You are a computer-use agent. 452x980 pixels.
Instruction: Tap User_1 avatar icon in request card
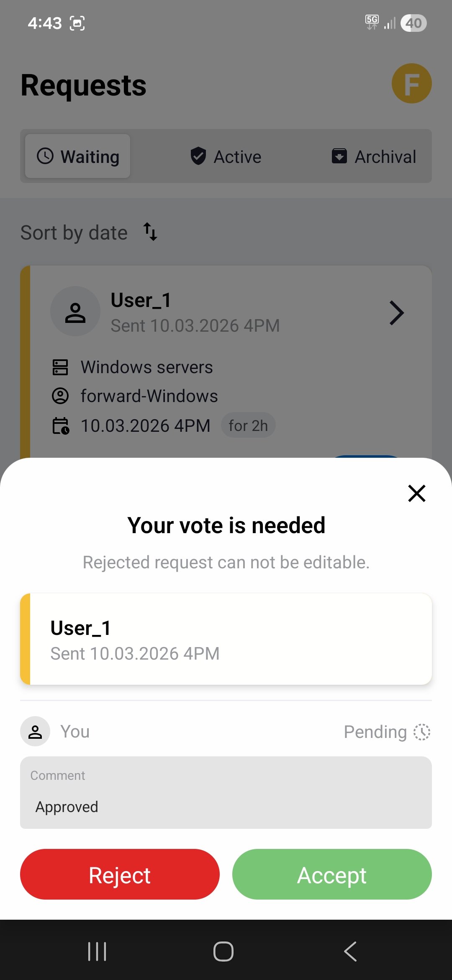75,311
